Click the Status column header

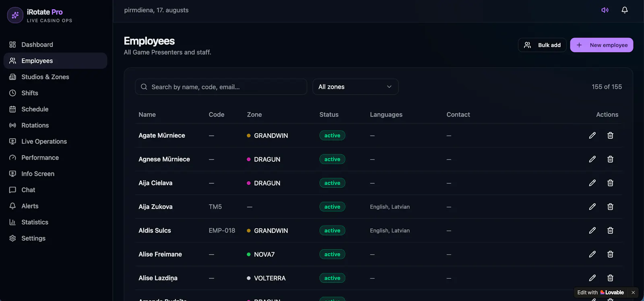[x=329, y=115]
